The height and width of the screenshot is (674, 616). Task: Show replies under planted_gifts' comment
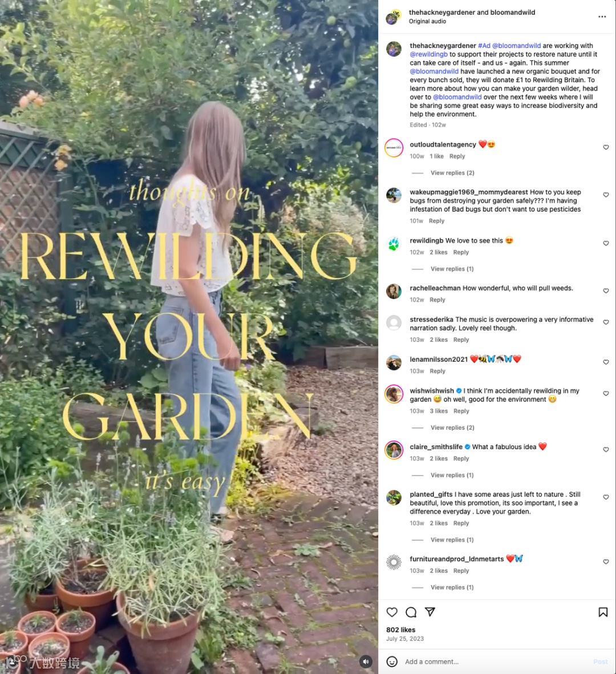click(x=452, y=540)
